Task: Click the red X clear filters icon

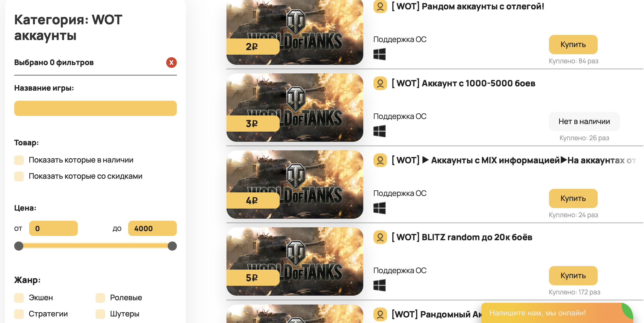Action: (171, 63)
